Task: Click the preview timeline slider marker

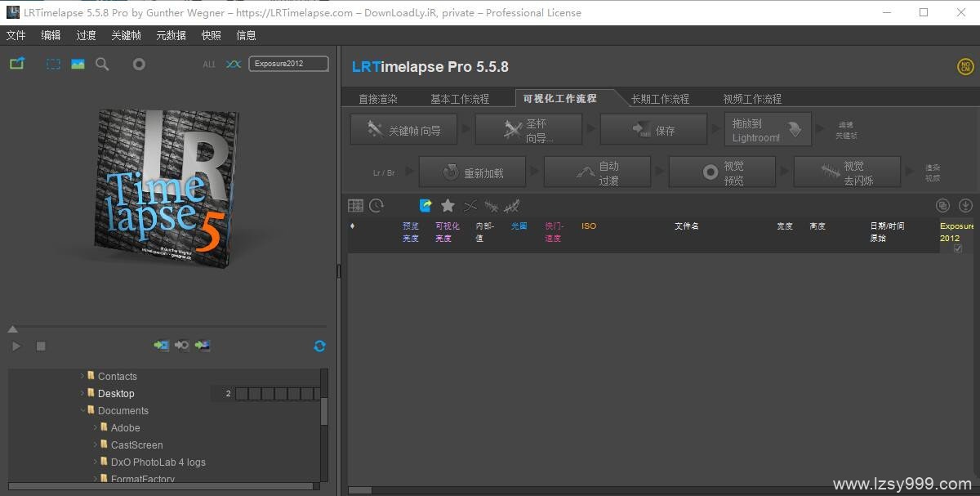Action: point(12,329)
